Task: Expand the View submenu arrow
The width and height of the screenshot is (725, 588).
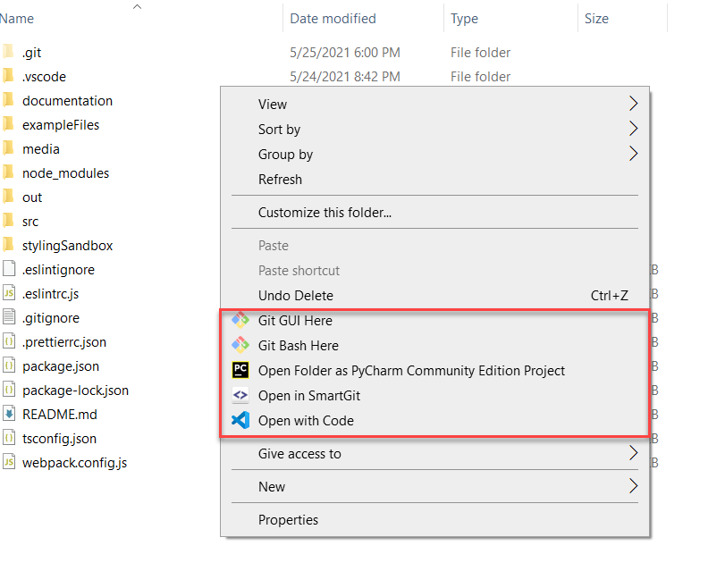Action: [x=634, y=104]
